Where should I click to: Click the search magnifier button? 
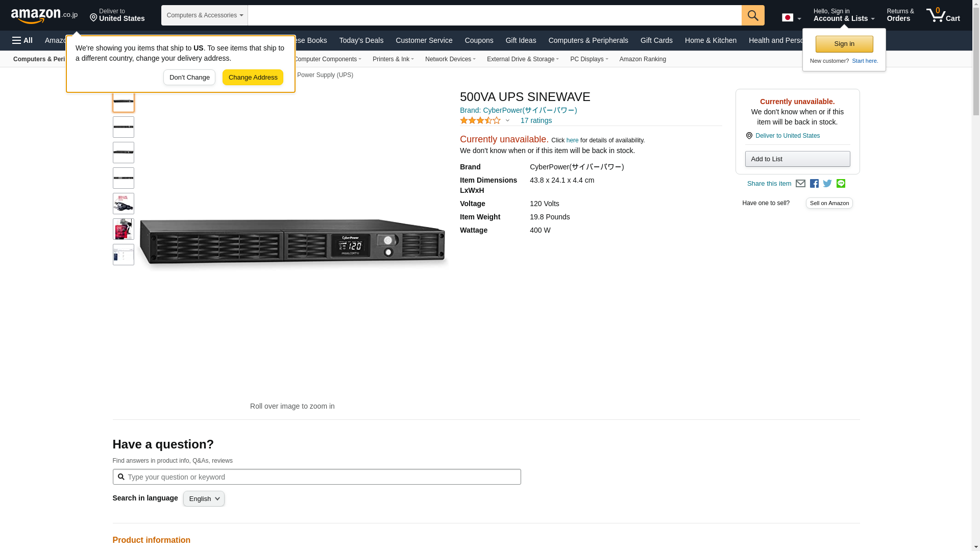[752, 15]
